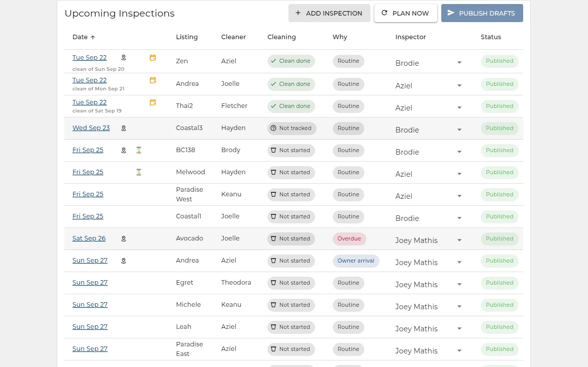This screenshot has height=367, width=588.
Task: Click the Routine chip in the Egret row
Action: (x=348, y=283)
